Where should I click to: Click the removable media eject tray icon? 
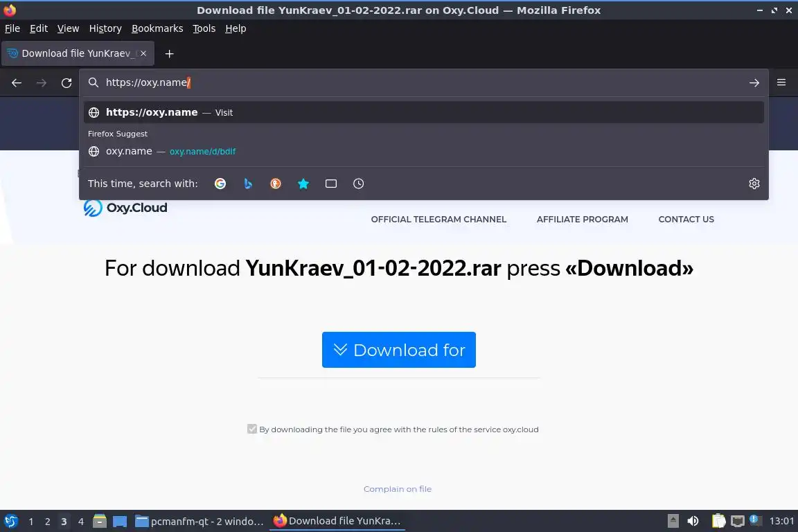[673, 521]
